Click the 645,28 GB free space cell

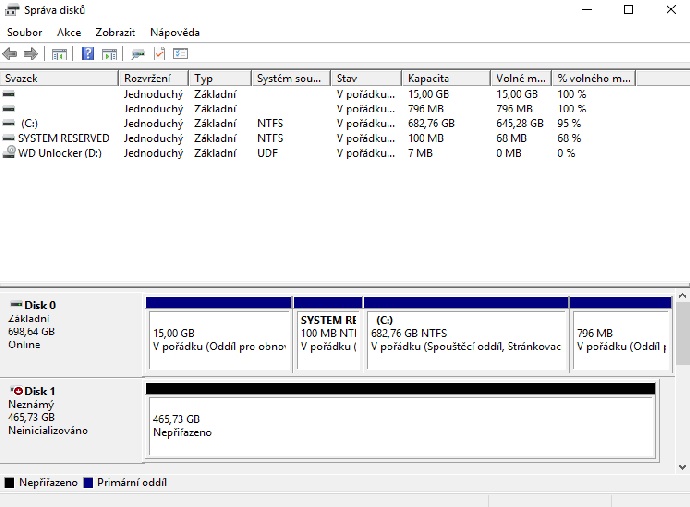[x=520, y=123]
